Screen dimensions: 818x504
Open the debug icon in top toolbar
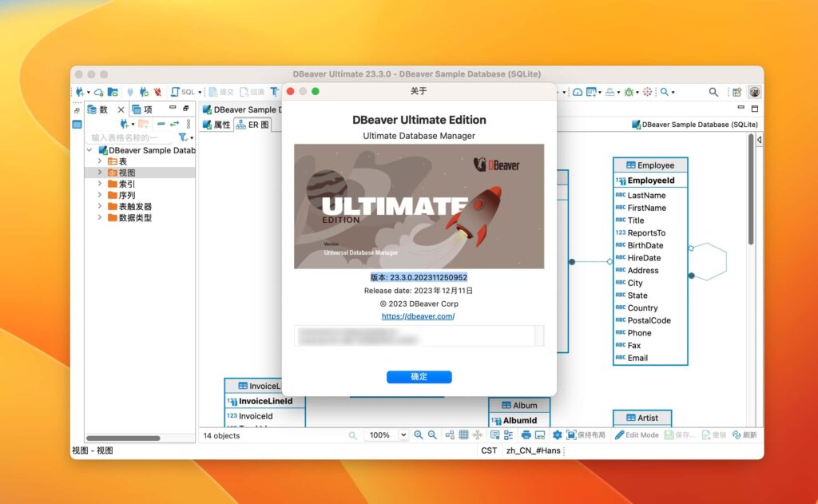point(629,92)
